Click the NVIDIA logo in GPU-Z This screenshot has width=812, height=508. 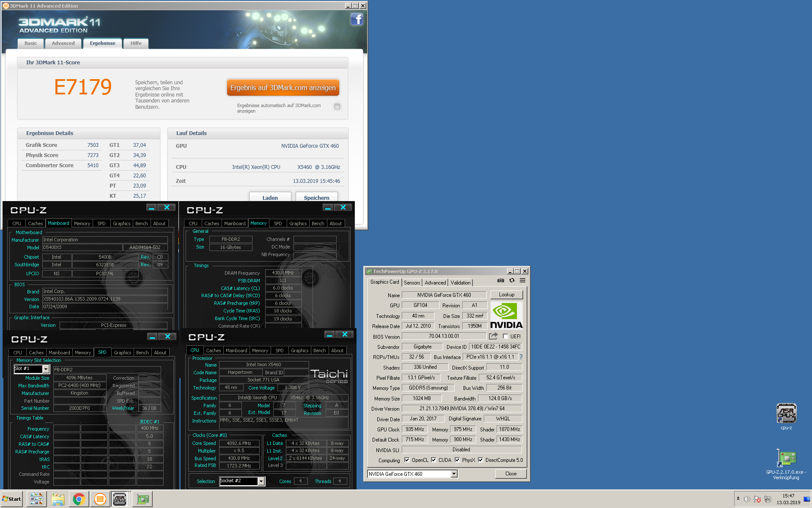point(506,316)
